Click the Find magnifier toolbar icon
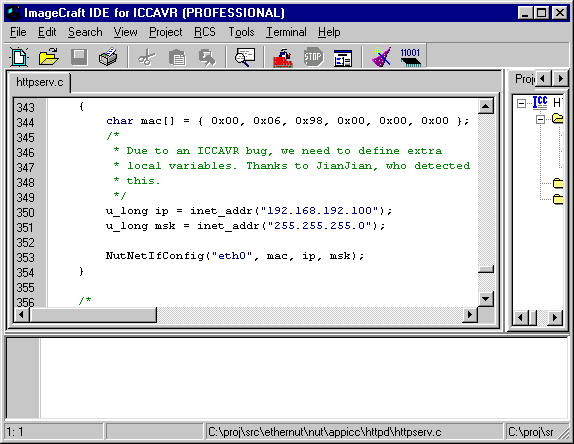The width and height of the screenshot is (574, 444). pos(245,57)
